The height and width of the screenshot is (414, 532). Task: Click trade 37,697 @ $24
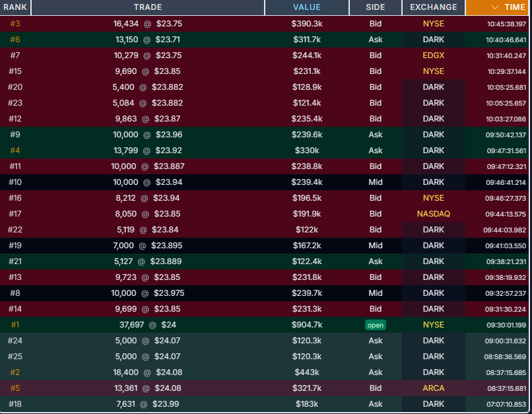click(148, 325)
